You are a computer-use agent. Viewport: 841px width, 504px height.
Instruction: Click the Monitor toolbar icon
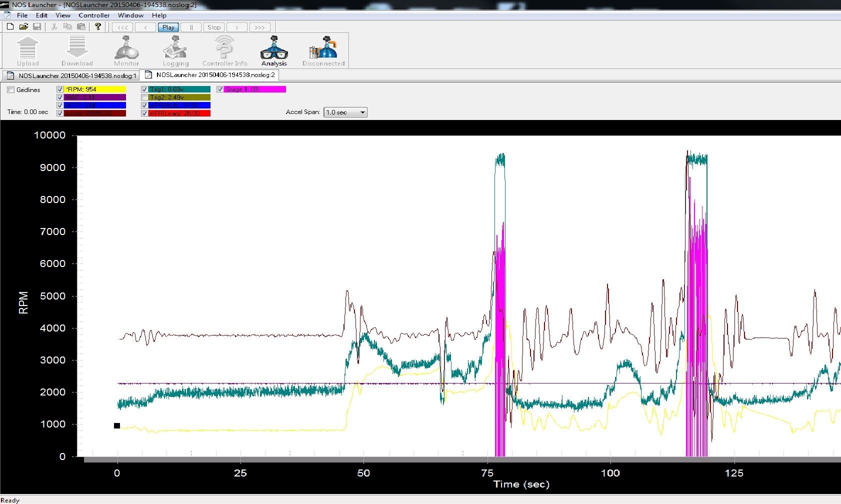pos(126,48)
